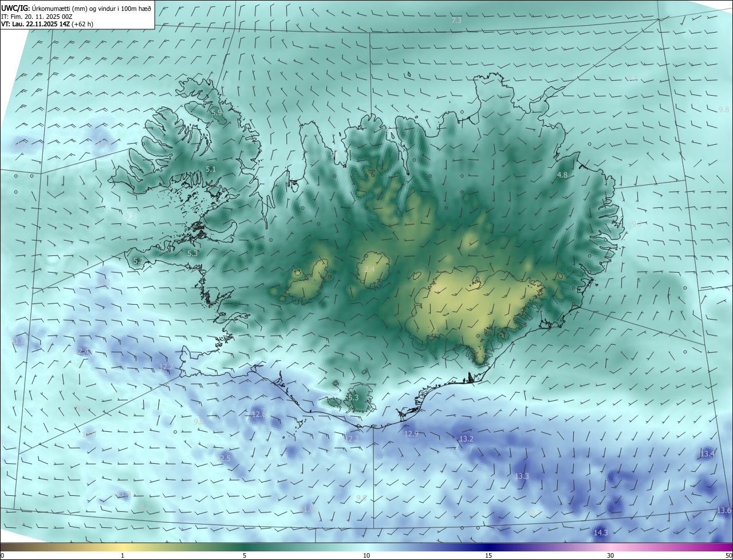Select the 14.3 value above the color scale
The width and height of the screenshot is (733, 560).
601,533
